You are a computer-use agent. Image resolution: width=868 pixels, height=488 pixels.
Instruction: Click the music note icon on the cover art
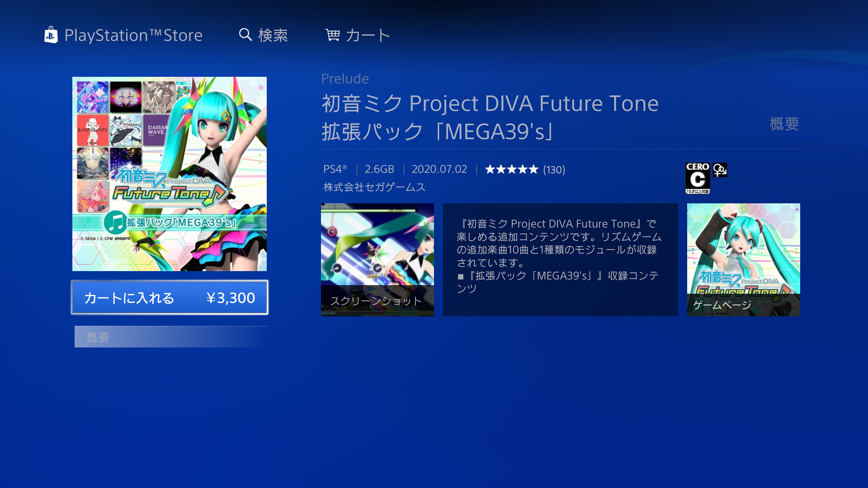(x=115, y=222)
